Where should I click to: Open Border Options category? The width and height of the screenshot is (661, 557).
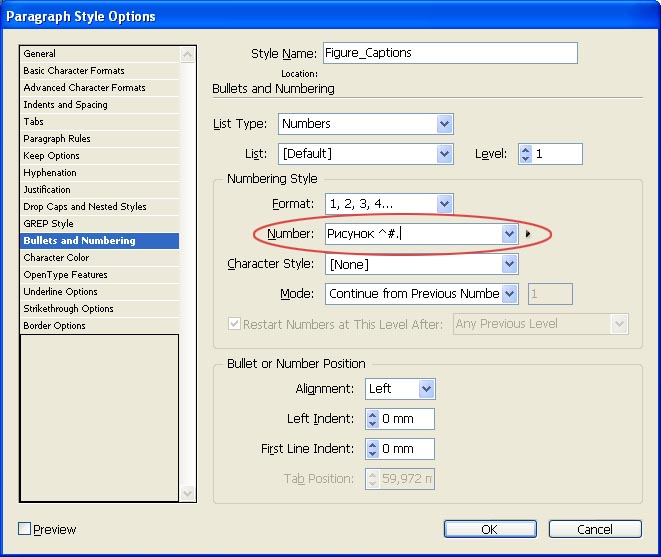point(99,326)
